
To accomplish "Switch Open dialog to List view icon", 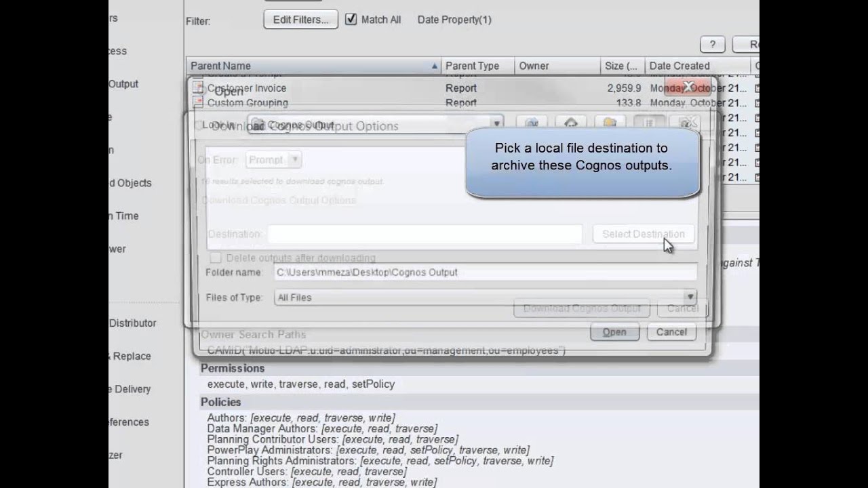I will 649,123.
